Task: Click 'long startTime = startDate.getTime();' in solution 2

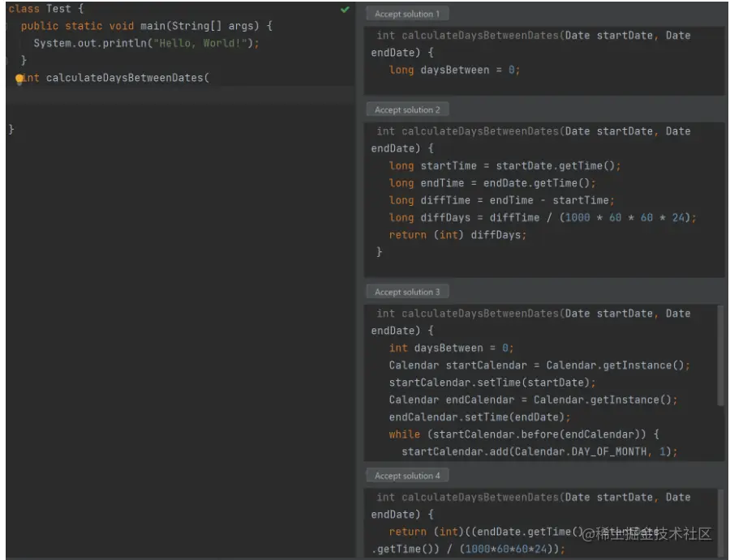Action: coord(505,166)
